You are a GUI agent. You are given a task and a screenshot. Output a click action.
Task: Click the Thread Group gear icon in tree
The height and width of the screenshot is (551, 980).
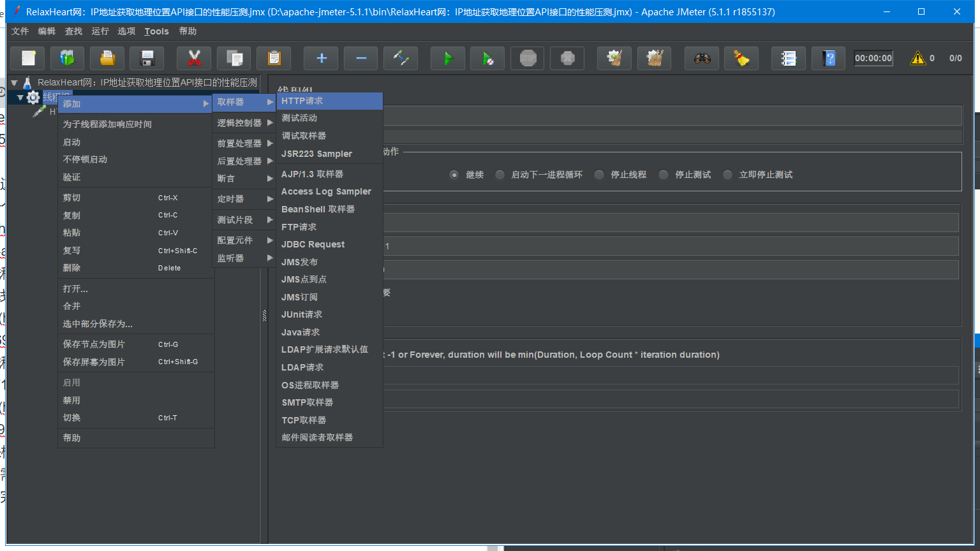point(33,97)
